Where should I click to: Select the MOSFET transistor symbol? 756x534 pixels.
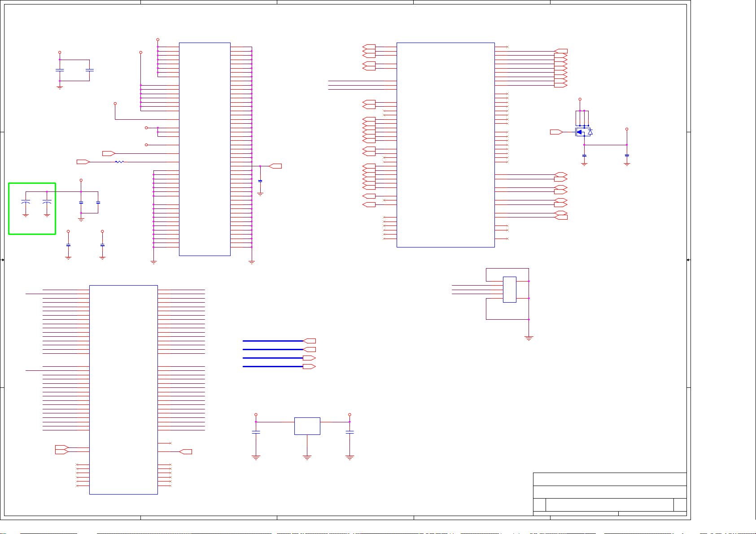pyautogui.click(x=584, y=132)
